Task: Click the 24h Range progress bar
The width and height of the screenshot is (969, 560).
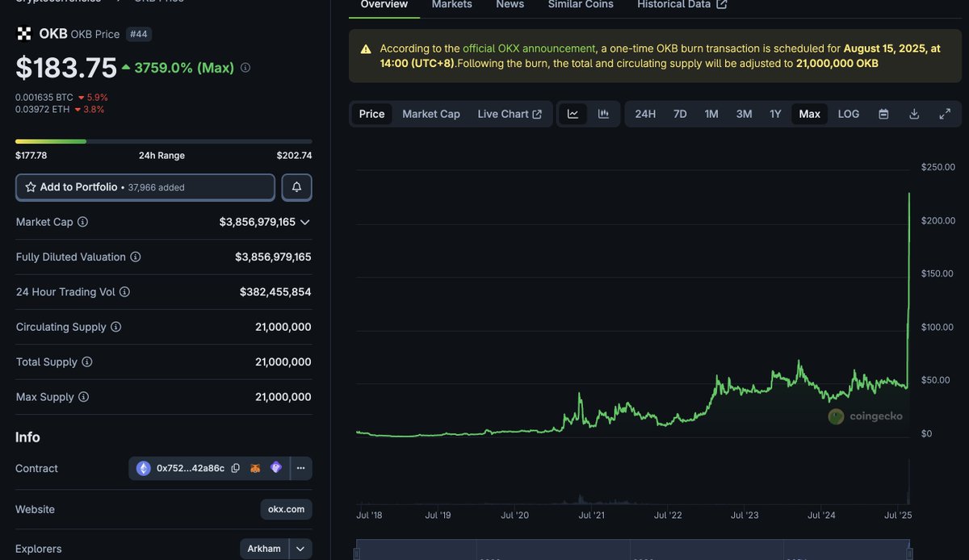Action: [164, 141]
